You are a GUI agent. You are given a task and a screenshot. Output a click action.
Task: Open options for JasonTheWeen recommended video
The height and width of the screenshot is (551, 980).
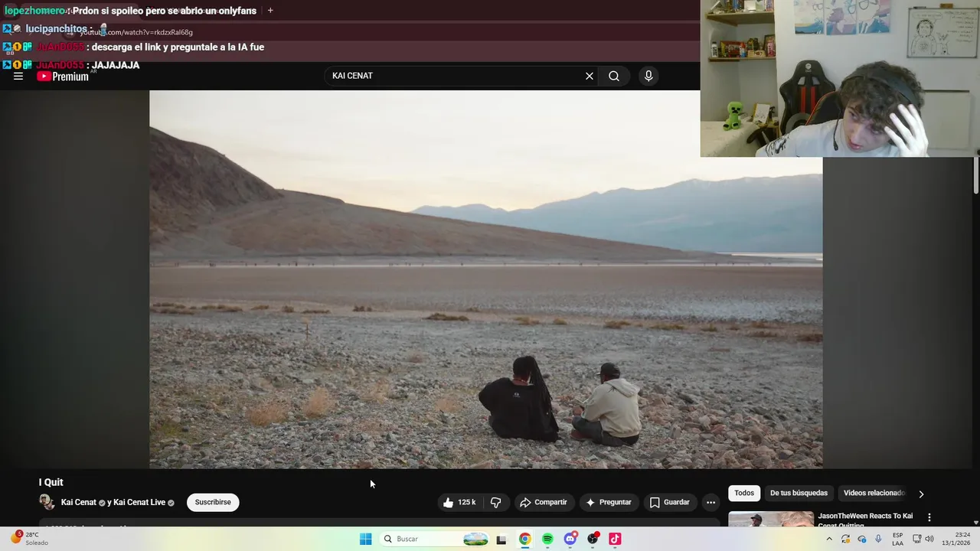pyautogui.click(x=929, y=517)
